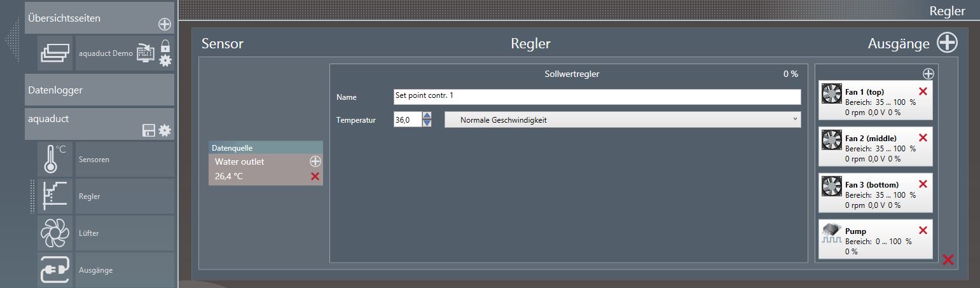Click the Fan 2 (middle) fan icon

tap(832, 141)
